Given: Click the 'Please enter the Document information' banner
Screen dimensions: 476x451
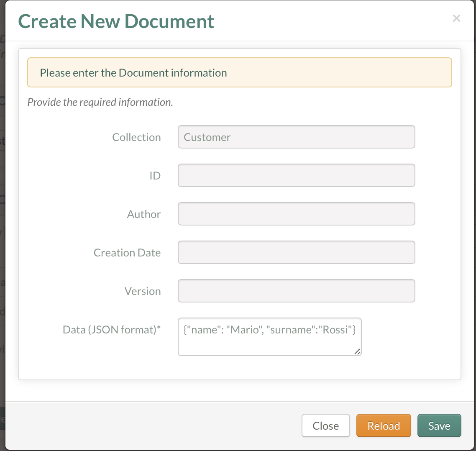Looking at the screenshot, I should pyautogui.click(x=239, y=72).
